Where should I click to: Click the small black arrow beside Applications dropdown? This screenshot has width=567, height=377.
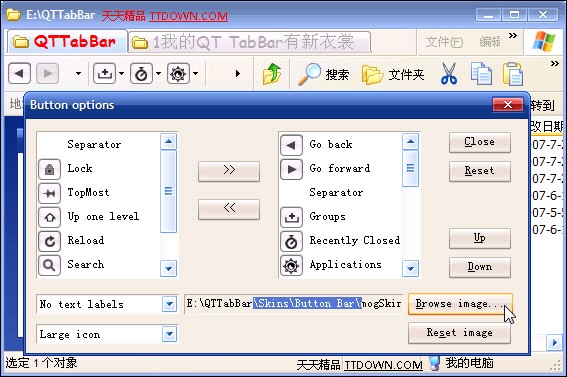[x=238, y=74]
